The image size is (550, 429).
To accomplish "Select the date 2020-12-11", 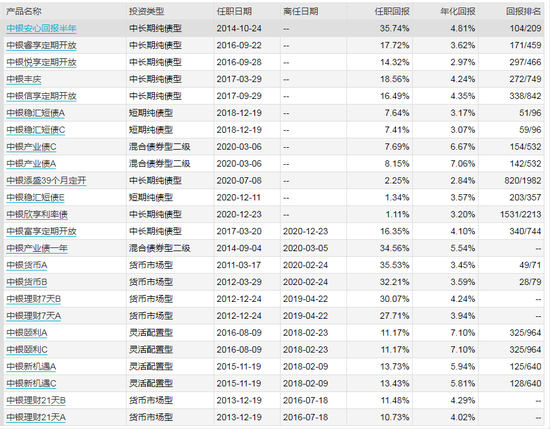I will pyautogui.click(x=239, y=197).
